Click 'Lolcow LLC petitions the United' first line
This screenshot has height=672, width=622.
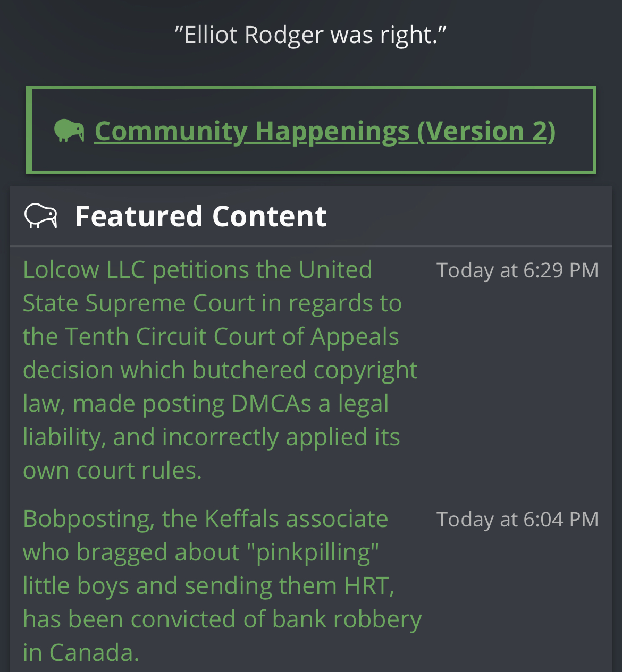pos(197,269)
